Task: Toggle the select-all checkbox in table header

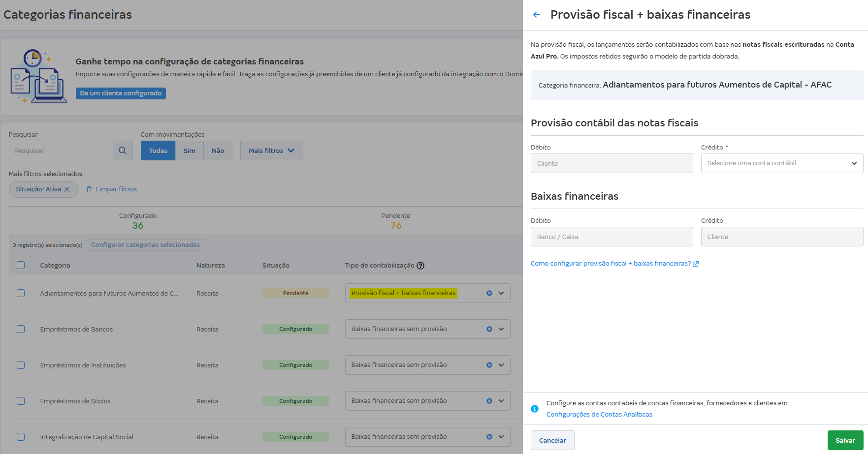Action: point(21,265)
